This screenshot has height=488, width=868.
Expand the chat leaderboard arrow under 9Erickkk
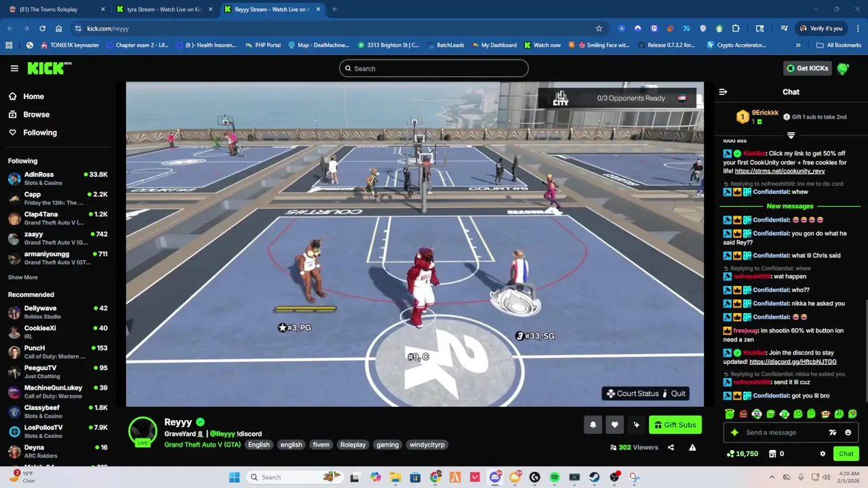pos(791,135)
